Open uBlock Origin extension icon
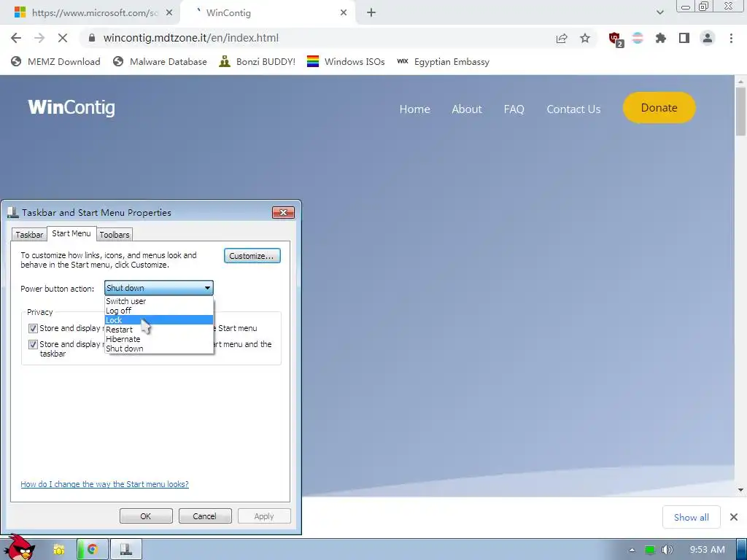The width and height of the screenshot is (747, 560). pos(616,39)
